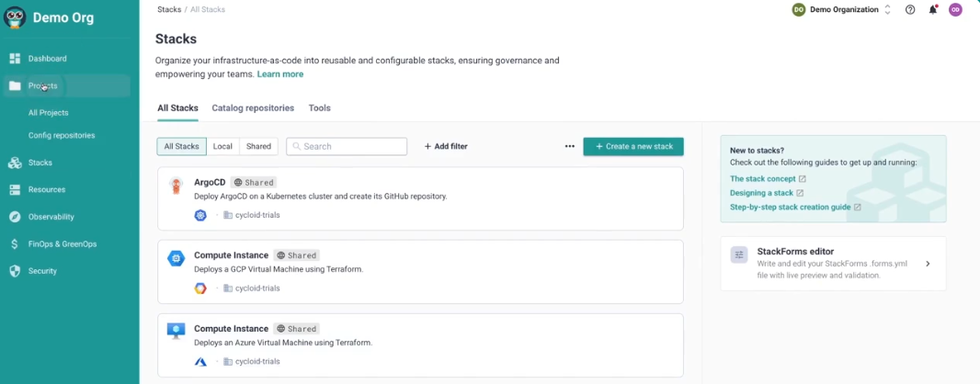The image size is (980, 384).
Task: Click the stack Search input field
Action: click(x=347, y=146)
